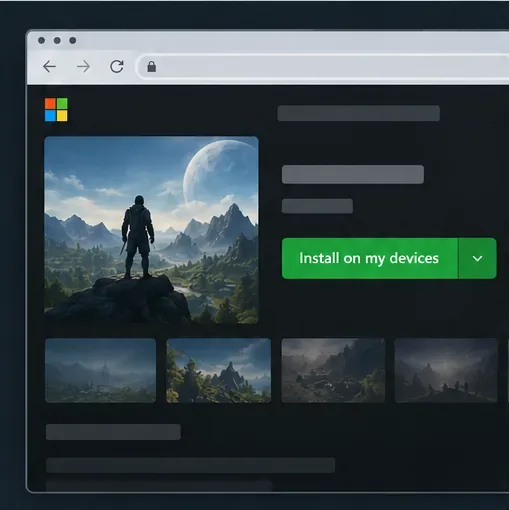Screen dimensions: 509x510
Task: Open the main game cover artwork
Action: [x=151, y=230]
